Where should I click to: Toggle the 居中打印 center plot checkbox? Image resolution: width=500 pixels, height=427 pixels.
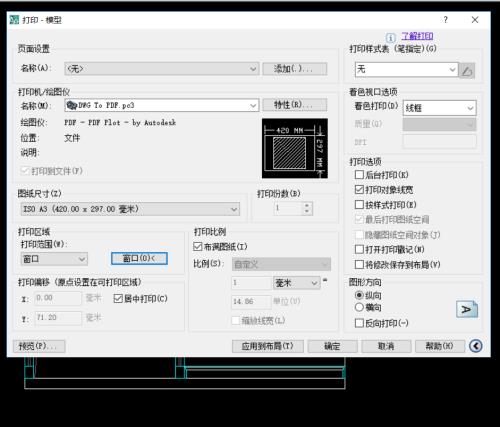(118, 298)
